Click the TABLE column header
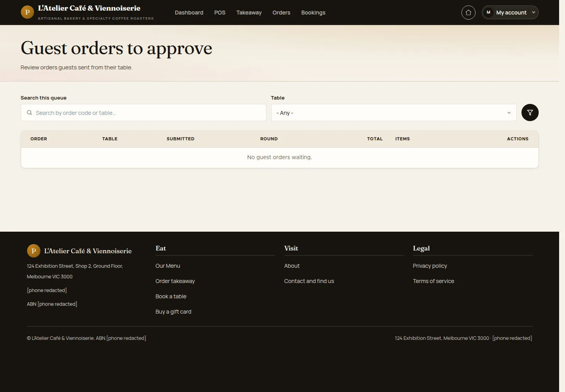Image resolution: width=565 pixels, height=392 pixels. pos(110,139)
